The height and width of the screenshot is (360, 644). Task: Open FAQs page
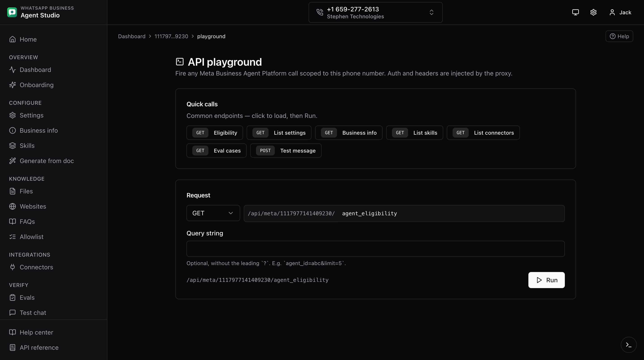[x=53, y=222]
